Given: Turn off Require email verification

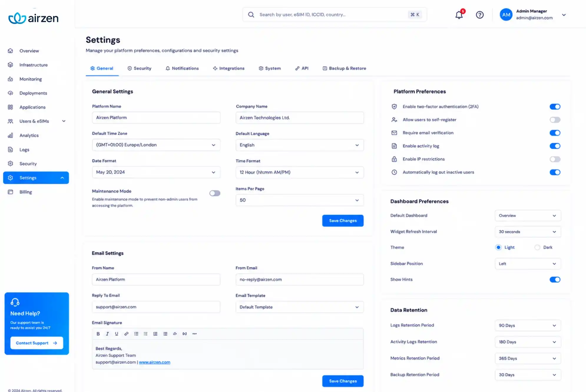Looking at the screenshot, I should [555, 133].
